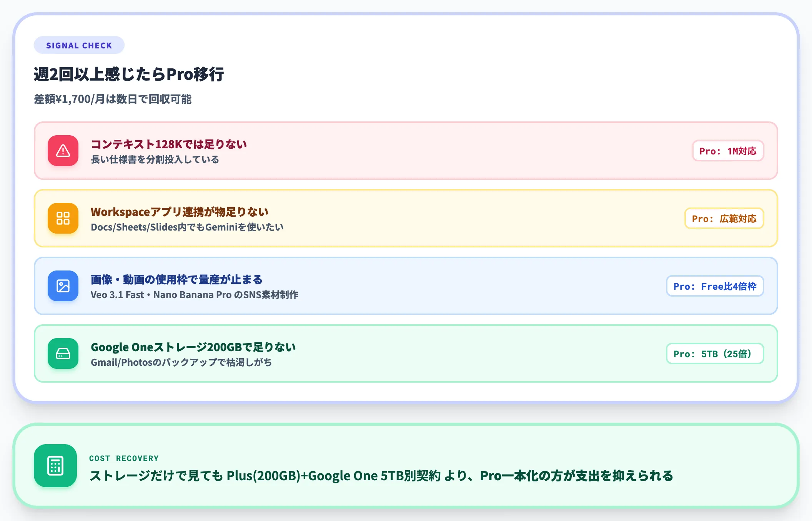
Task: Click the blue image picture icon
Action: (63, 286)
